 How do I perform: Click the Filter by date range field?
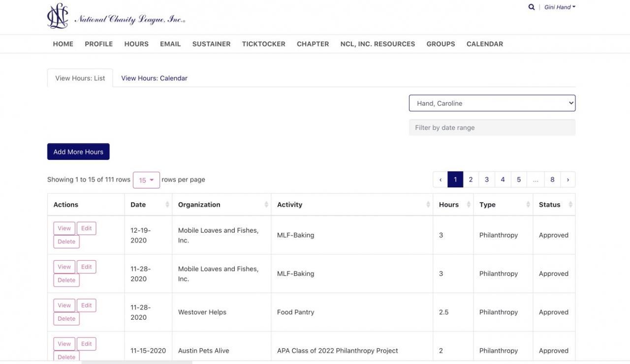pyautogui.click(x=492, y=127)
